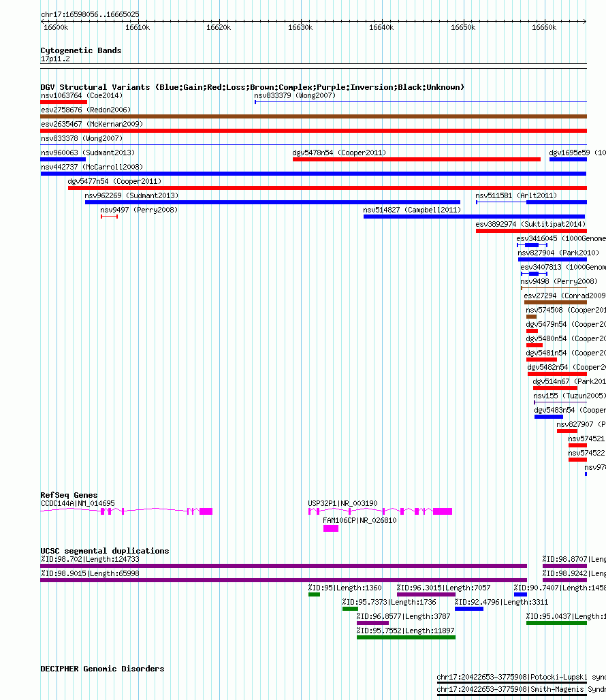This screenshot has height=700, width=606.
Task: Click the UCSC segmental duplications track title
Action: coord(104,551)
